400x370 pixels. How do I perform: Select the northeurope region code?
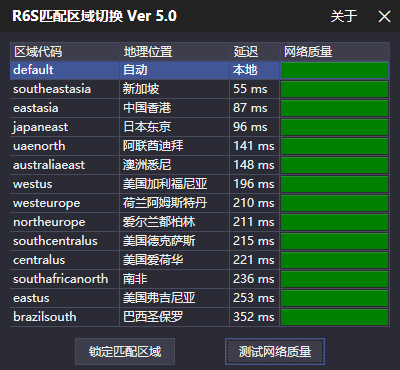(49, 222)
